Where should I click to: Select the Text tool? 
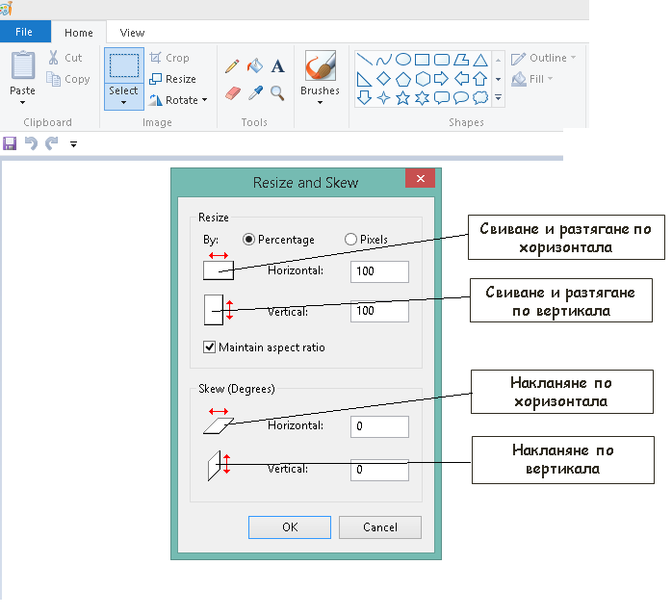(x=277, y=66)
